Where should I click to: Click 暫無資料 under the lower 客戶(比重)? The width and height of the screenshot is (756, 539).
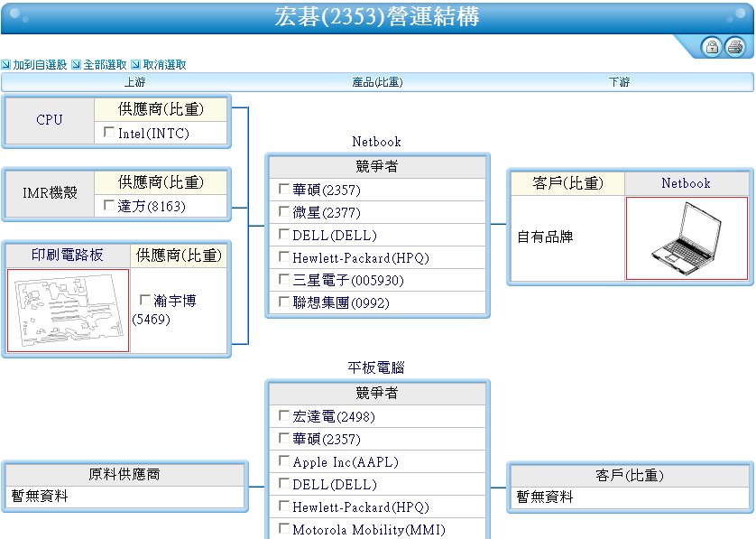[545, 497]
